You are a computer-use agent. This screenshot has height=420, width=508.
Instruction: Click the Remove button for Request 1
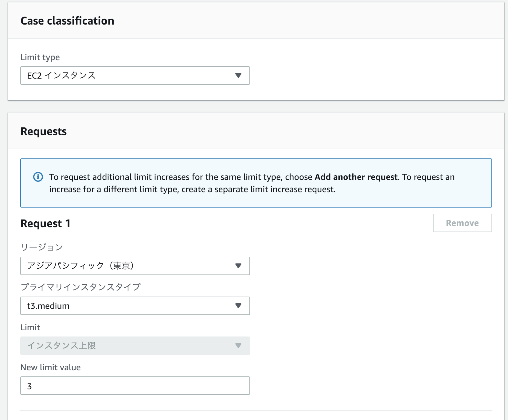pos(462,223)
